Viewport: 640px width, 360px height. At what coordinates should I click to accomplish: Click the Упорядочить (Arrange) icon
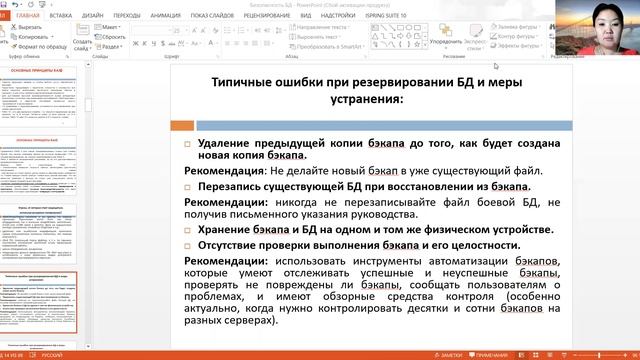(446, 31)
